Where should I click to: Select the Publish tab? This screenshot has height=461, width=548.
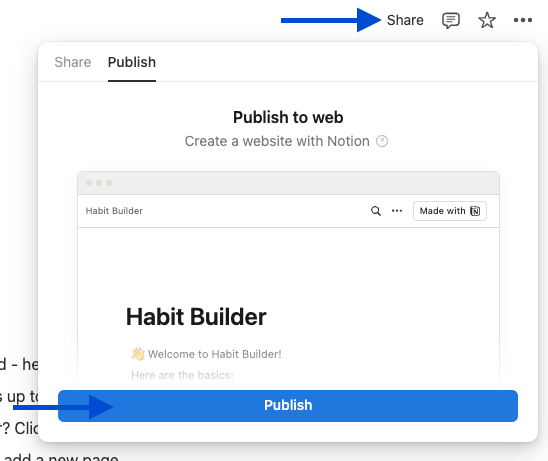click(x=132, y=62)
